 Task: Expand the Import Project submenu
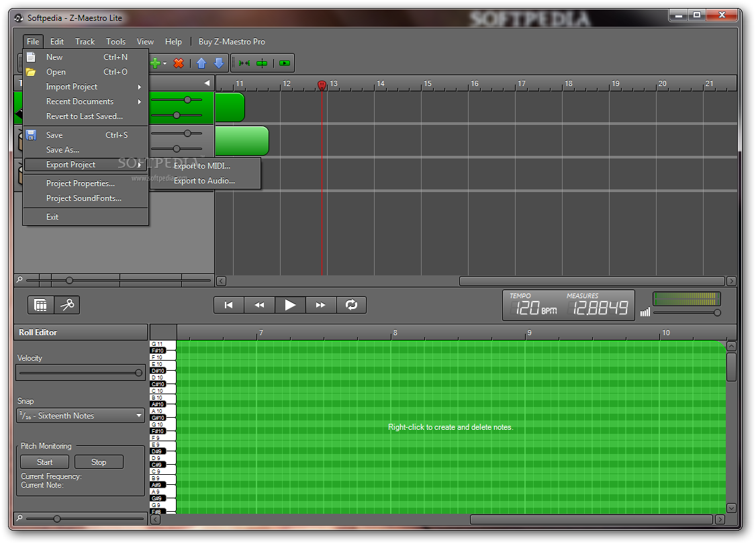[x=85, y=87]
